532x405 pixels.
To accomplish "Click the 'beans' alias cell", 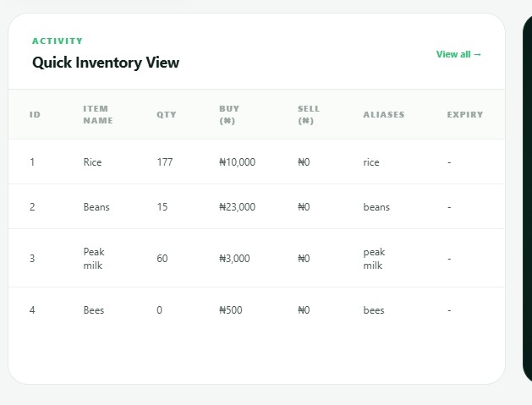I will point(376,207).
